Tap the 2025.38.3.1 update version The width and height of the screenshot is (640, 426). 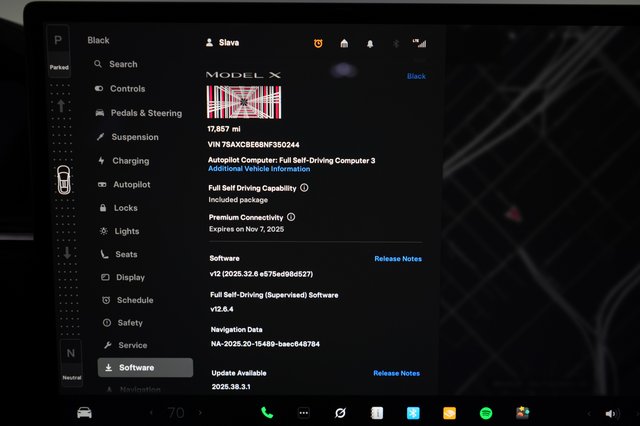point(231,387)
